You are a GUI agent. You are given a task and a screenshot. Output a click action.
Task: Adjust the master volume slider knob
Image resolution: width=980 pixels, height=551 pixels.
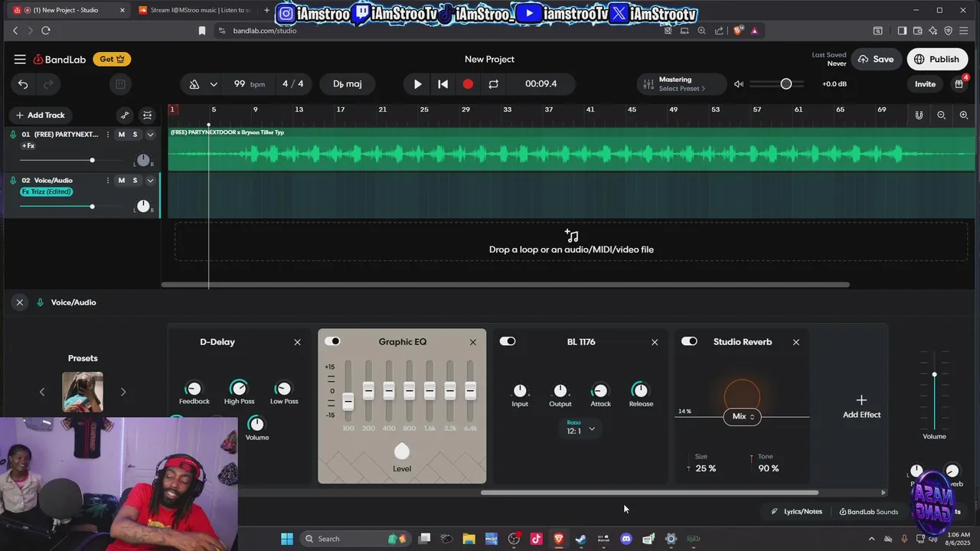click(786, 83)
